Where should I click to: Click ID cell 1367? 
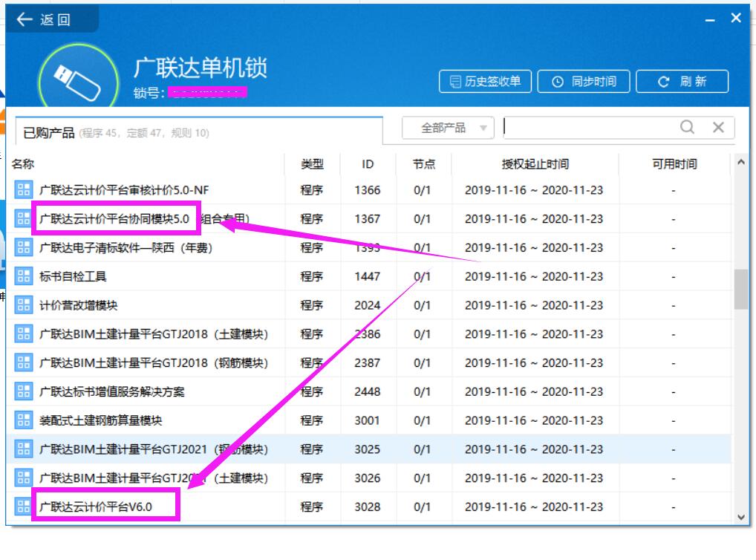(x=368, y=219)
